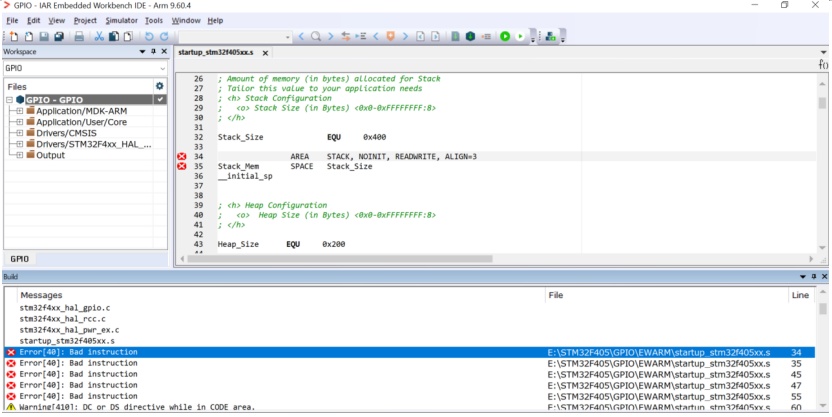
Task: Click the green Download and Debug icon
Action: (x=505, y=37)
